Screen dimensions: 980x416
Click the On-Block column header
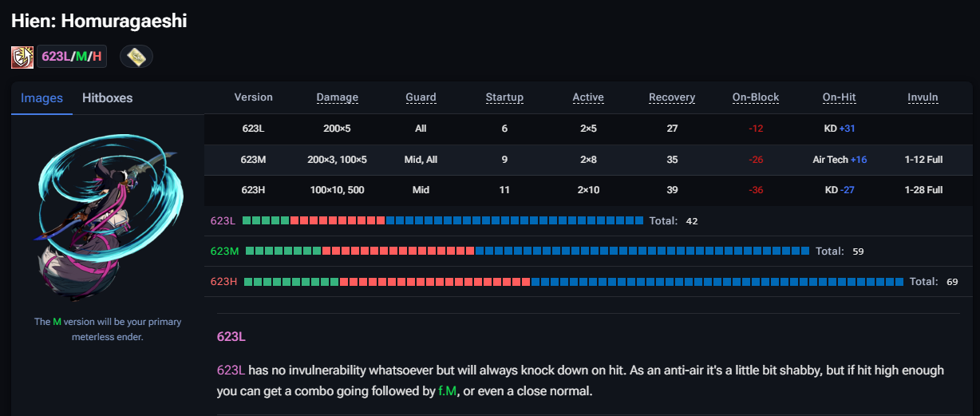tap(756, 97)
